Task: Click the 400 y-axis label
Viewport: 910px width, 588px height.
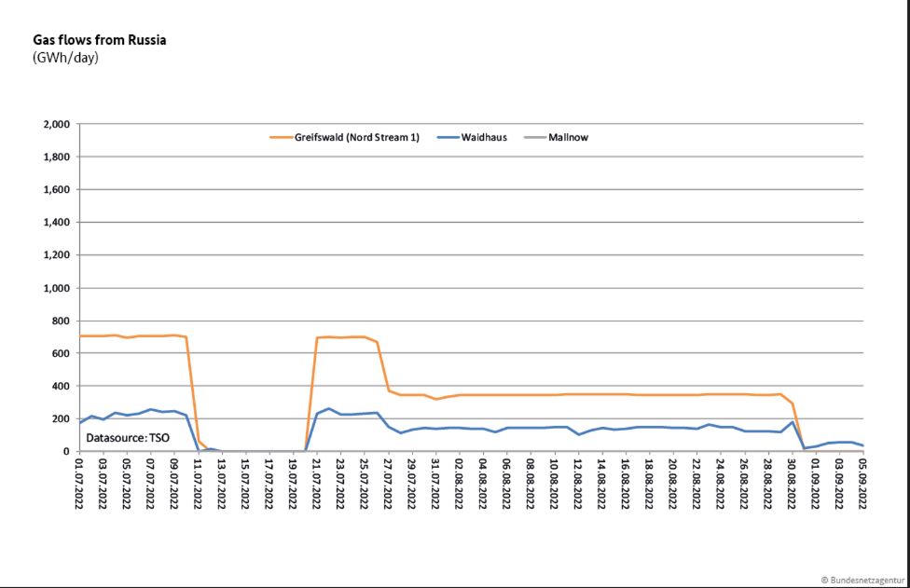Action: click(x=61, y=386)
